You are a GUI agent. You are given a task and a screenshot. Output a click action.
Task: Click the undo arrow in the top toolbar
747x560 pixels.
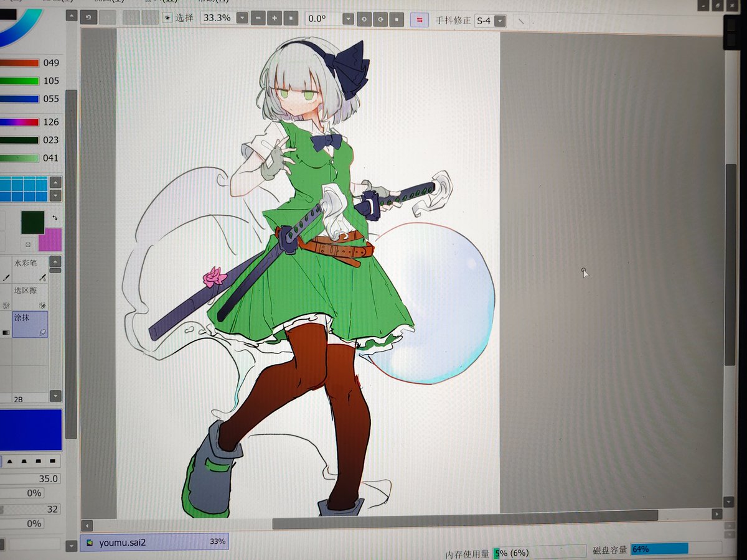89,18
